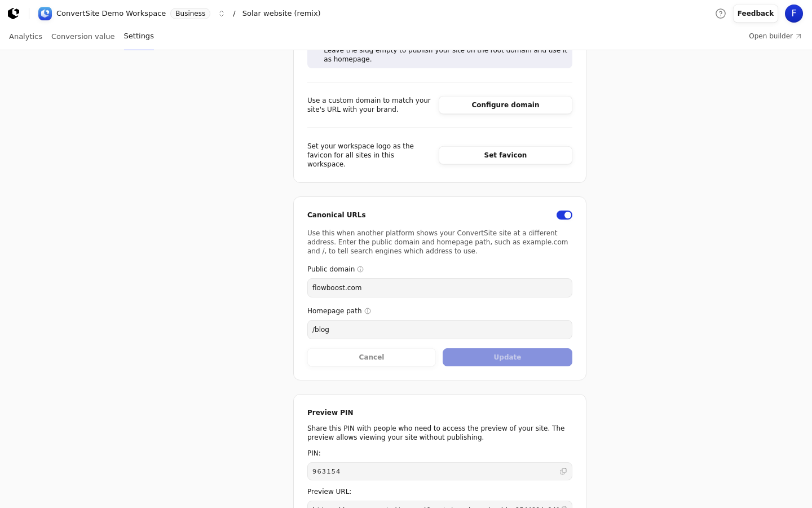Open the help question mark icon
Screen dimensions: 812x508
tap(721, 14)
